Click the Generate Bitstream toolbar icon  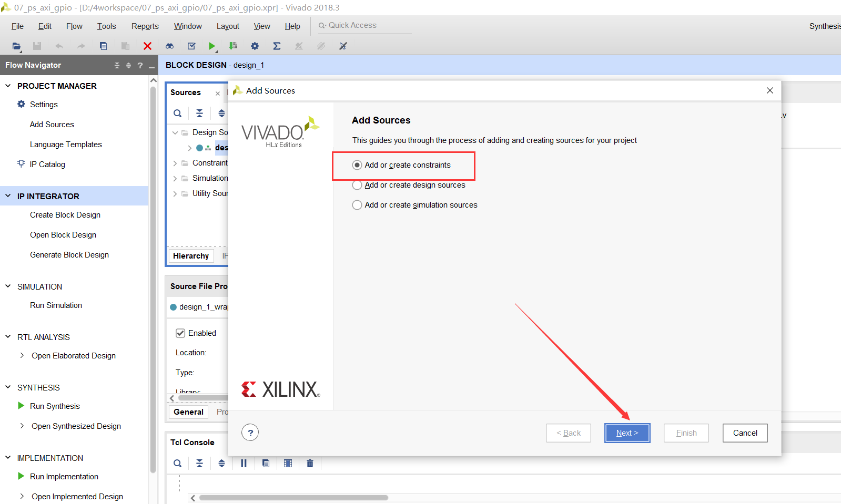click(233, 46)
